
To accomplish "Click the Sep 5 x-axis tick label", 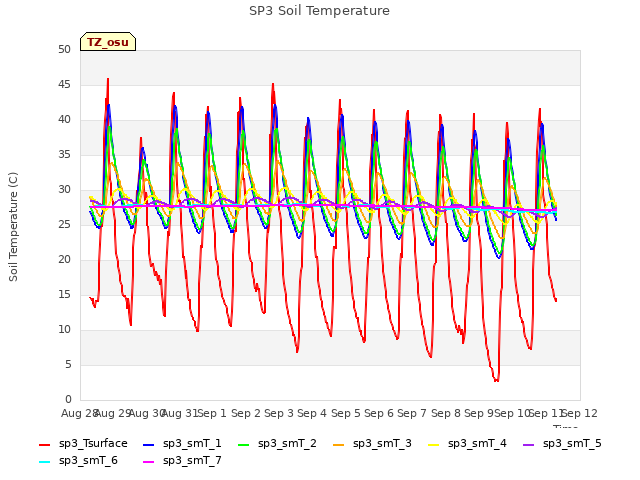I will click(x=346, y=413).
